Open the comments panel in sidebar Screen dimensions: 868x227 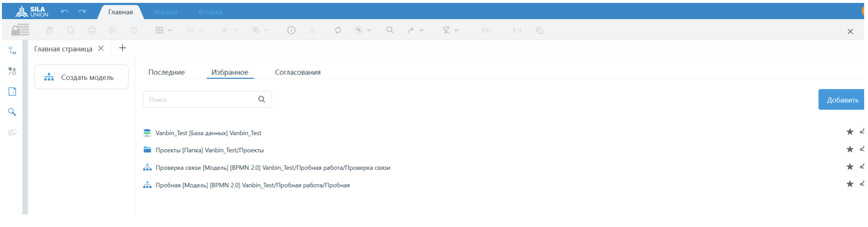tap(12, 132)
